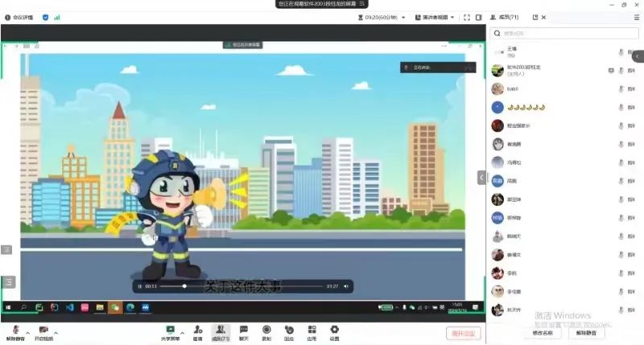The image size is (644, 345).
Task: Open 会议详情 meeting details
Action: 19,17
